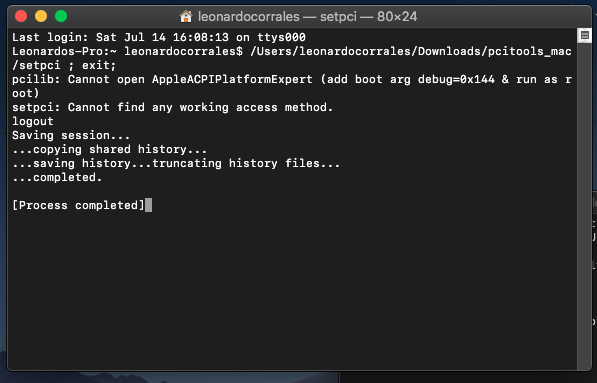Click the "/setpci ; exit;" command line
The height and width of the screenshot is (383, 597).
click(64, 65)
